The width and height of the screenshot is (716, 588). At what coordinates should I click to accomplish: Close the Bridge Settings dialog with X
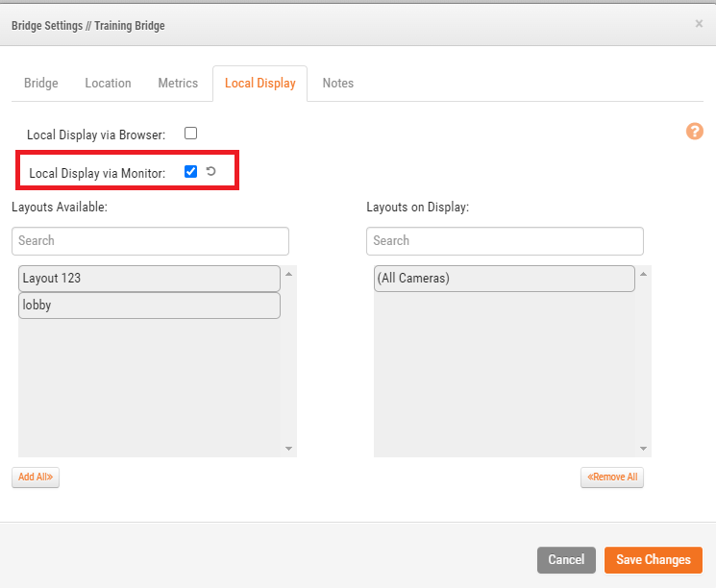point(699,24)
